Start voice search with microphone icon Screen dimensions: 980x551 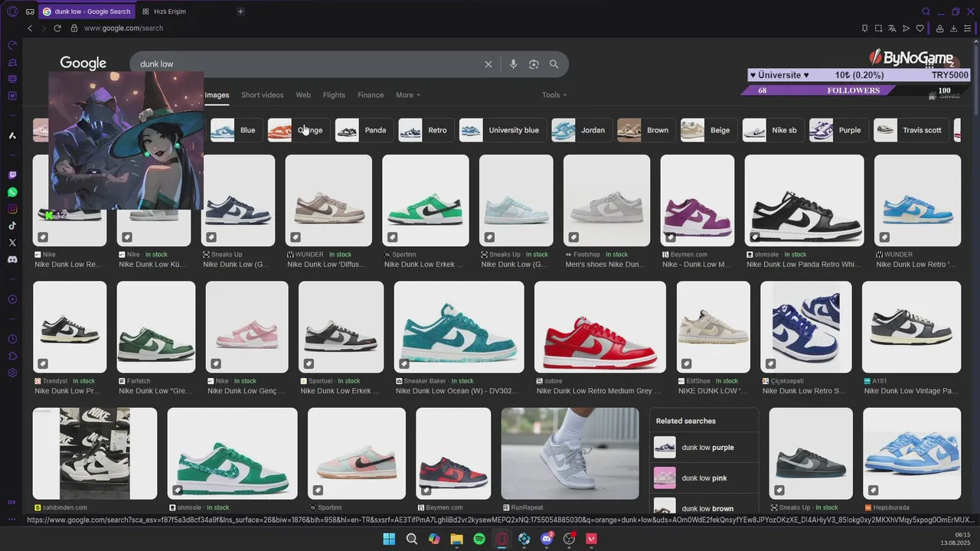click(x=513, y=64)
